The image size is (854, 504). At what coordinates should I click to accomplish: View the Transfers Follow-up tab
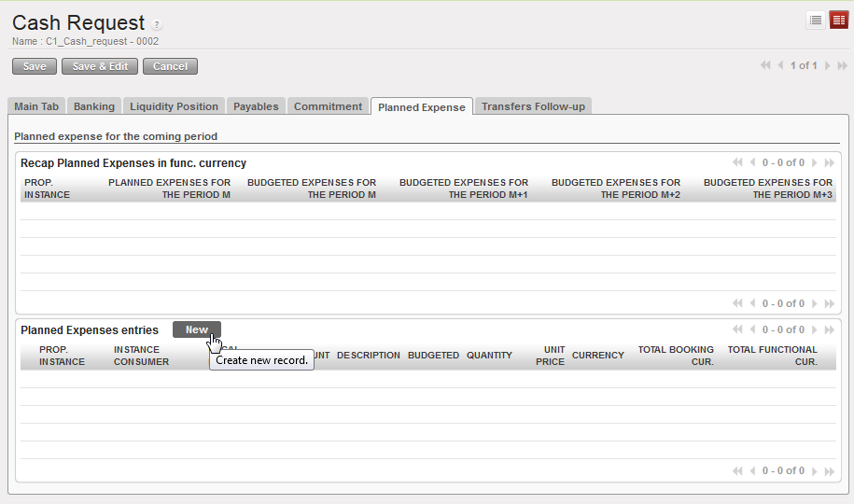point(533,106)
